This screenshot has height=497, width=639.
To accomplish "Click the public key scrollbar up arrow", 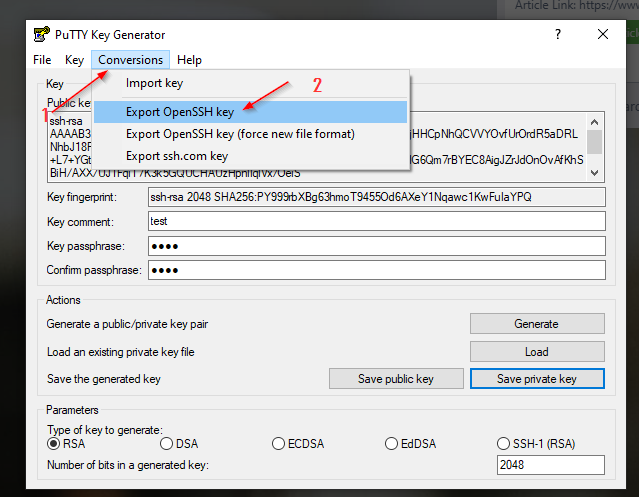I will (x=595, y=122).
